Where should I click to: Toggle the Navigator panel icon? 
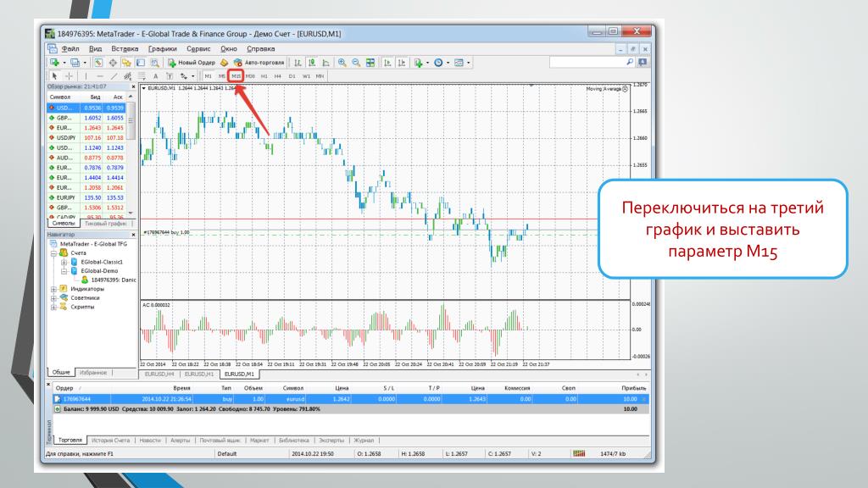(127, 63)
